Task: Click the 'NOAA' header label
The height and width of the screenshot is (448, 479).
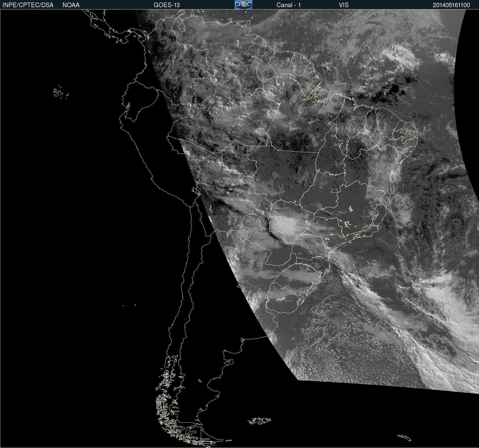Action: tap(71, 5)
